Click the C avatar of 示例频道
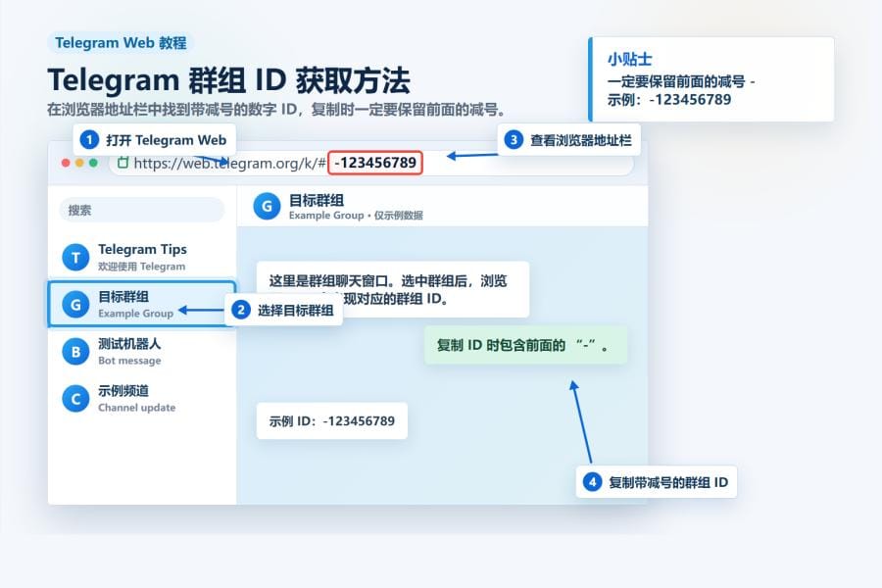 [75, 399]
